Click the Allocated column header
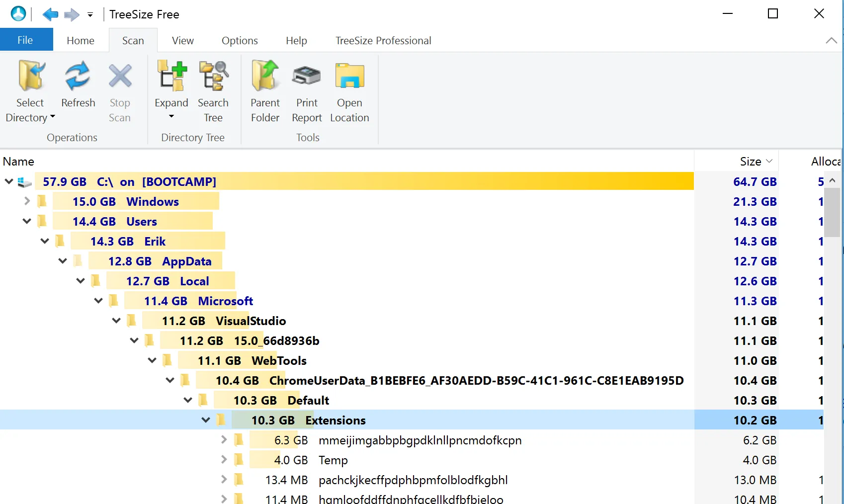This screenshot has width=844, height=504. (x=810, y=162)
